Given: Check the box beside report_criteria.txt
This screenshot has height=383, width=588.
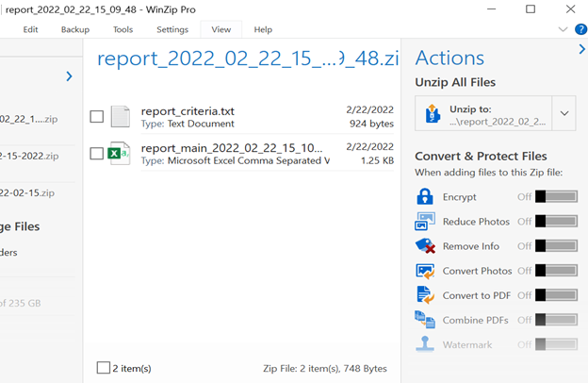Looking at the screenshot, I should pos(97,117).
